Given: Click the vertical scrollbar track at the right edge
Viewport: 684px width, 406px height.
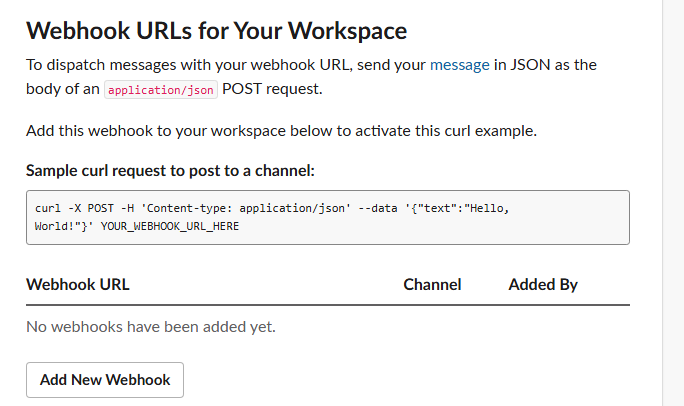Looking at the screenshot, I should [x=673, y=203].
